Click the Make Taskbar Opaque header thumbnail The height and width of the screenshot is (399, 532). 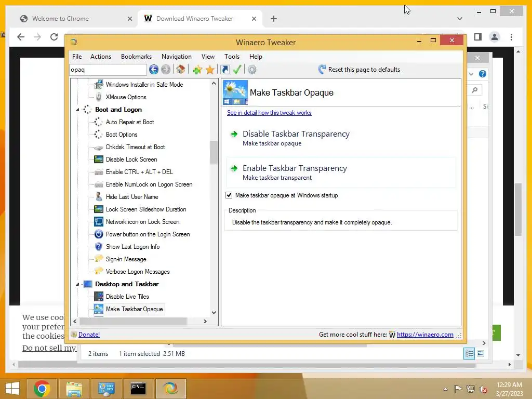coord(235,92)
